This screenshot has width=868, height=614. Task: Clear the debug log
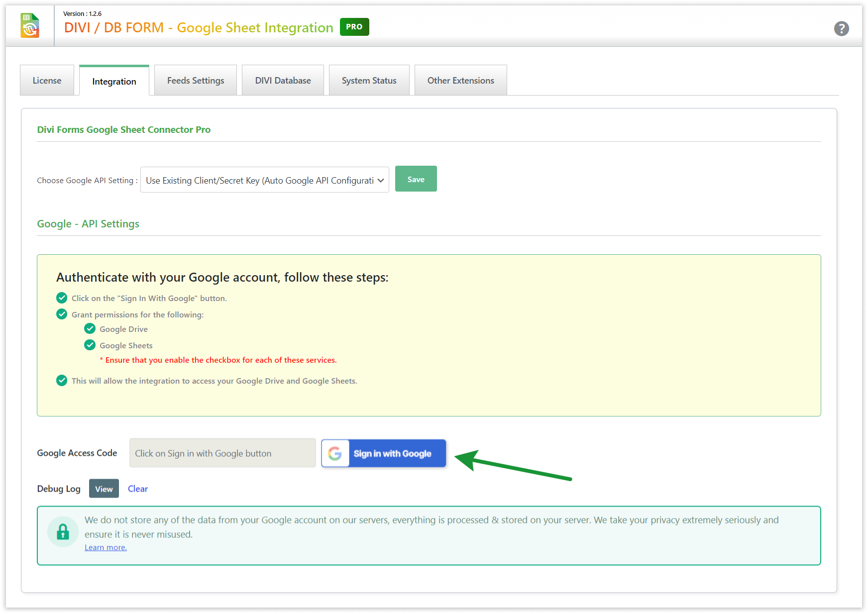[x=138, y=489]
